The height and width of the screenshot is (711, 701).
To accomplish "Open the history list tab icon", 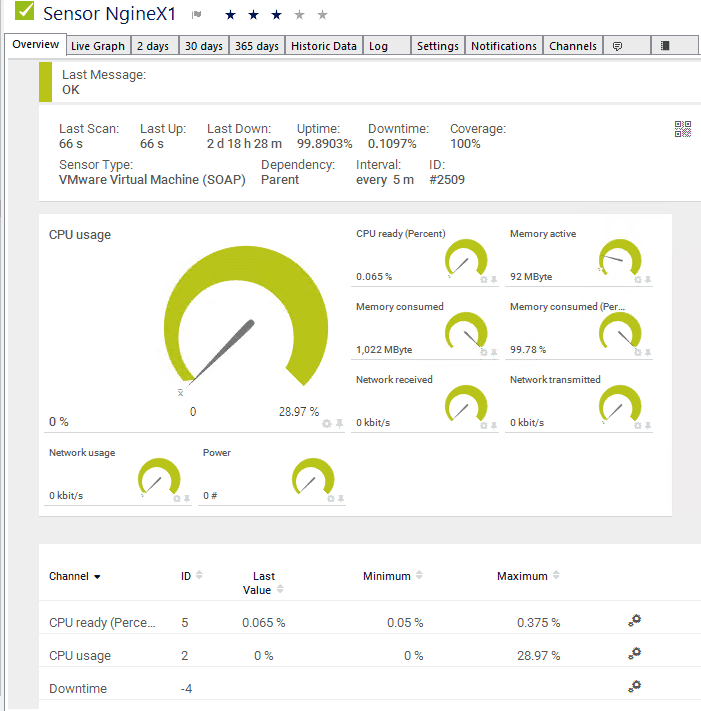I will pos(665,46).
